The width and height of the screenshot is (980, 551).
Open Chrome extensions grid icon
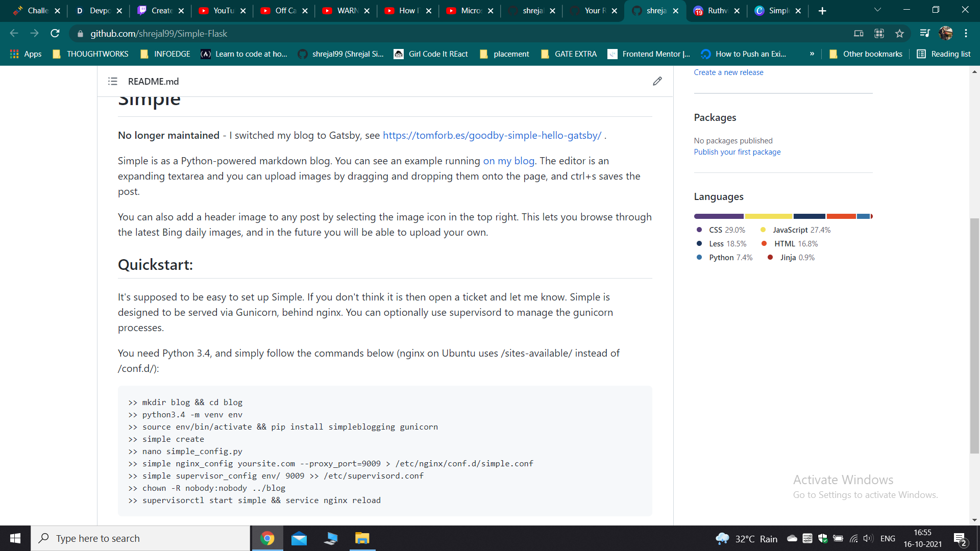click(x=879, y=34)
